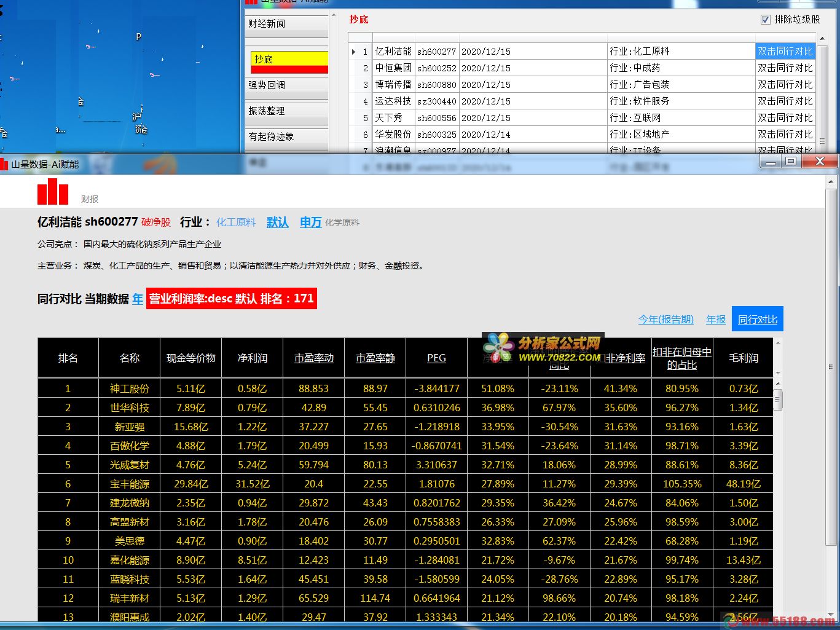This screenshot has width=840, height=630.
Task: Click the back window sidebar scroll up arrow
Action: [334, 15]
